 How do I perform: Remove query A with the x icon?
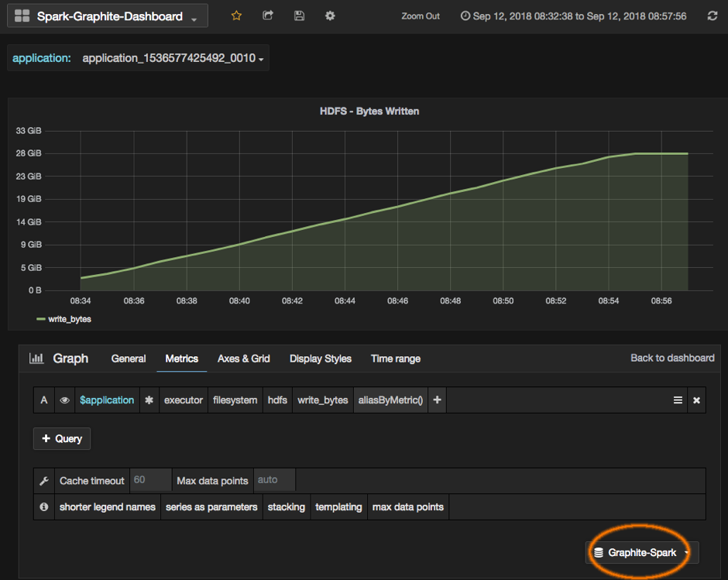coord(696,400)
